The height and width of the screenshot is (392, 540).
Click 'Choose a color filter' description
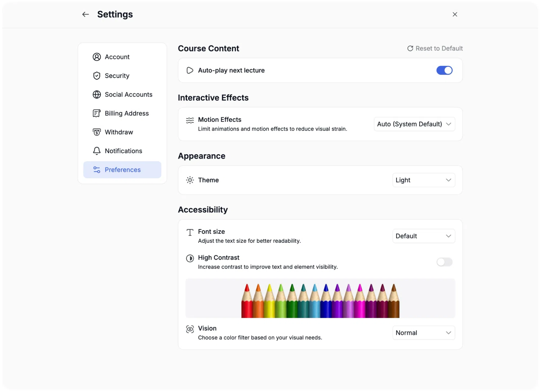coord(260,338)
